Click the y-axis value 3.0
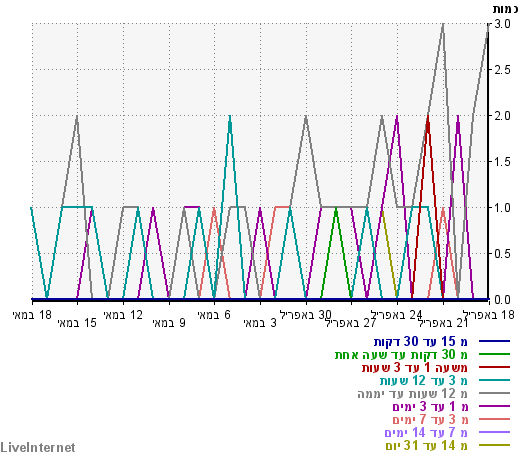The width and height of the screenshot is (520, 457). pyautogui.click(x=502, y=24)
